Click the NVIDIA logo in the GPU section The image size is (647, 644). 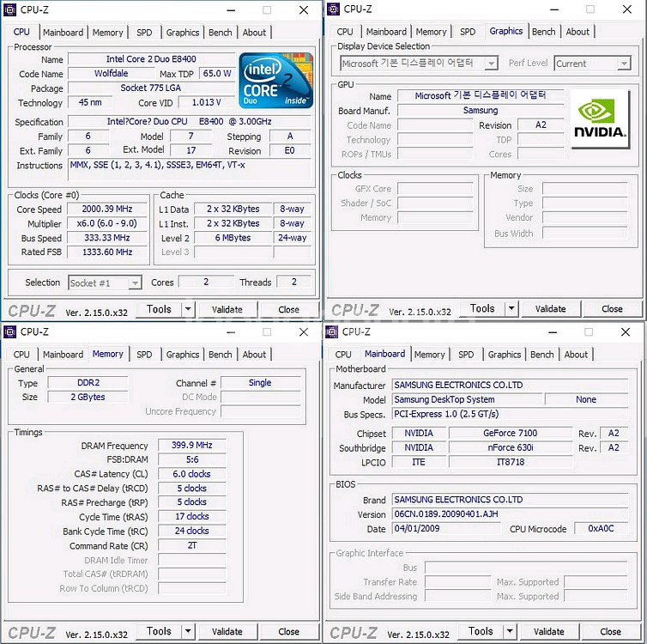[601, 119]
